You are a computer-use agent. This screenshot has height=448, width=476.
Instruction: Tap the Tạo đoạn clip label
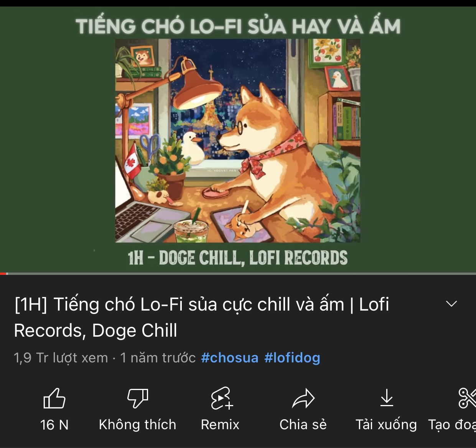[452, 425]
